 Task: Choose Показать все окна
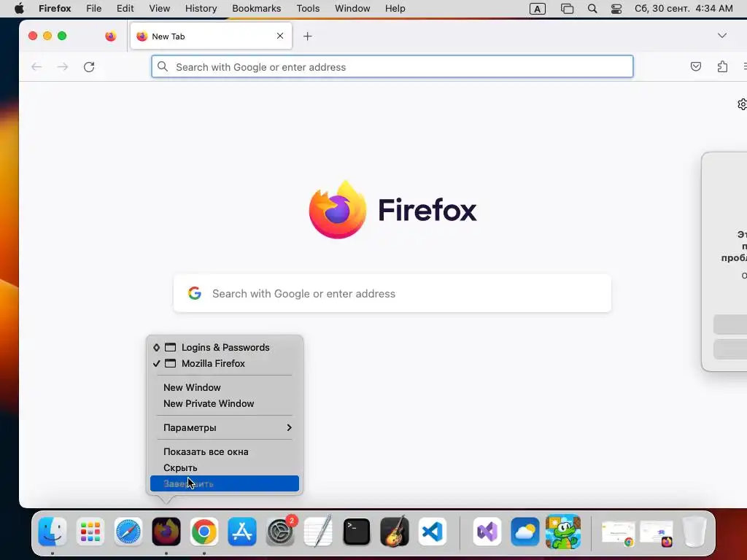click(x=225, y=452)
